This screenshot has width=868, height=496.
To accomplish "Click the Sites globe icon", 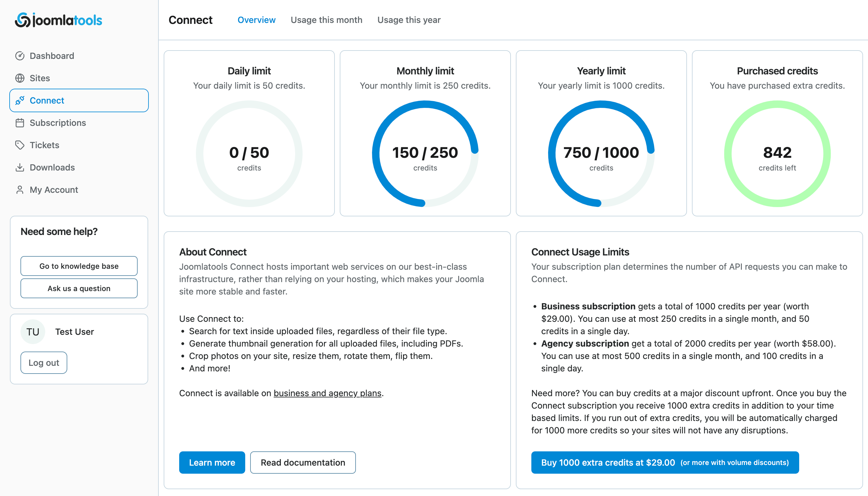I will click(x=20, y=78).
